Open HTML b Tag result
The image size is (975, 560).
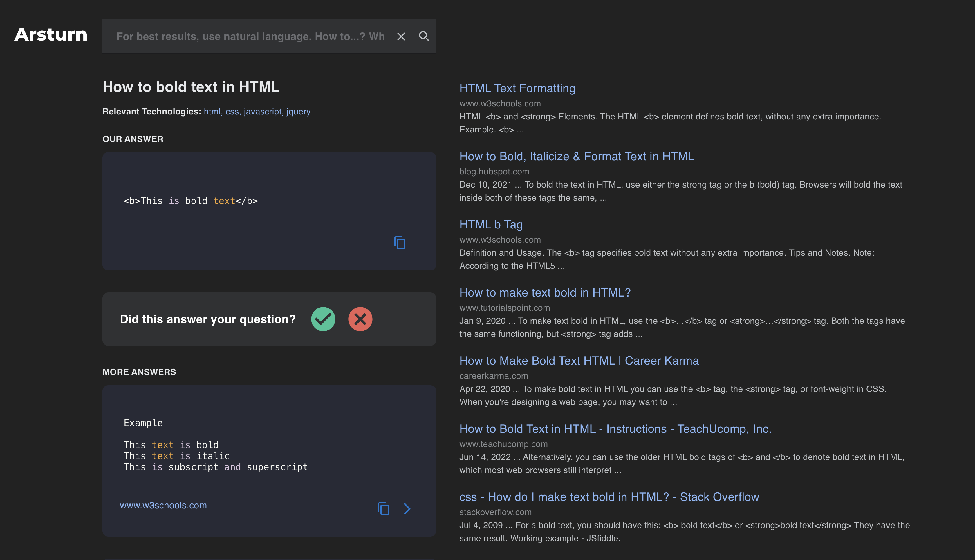[491, 225]
